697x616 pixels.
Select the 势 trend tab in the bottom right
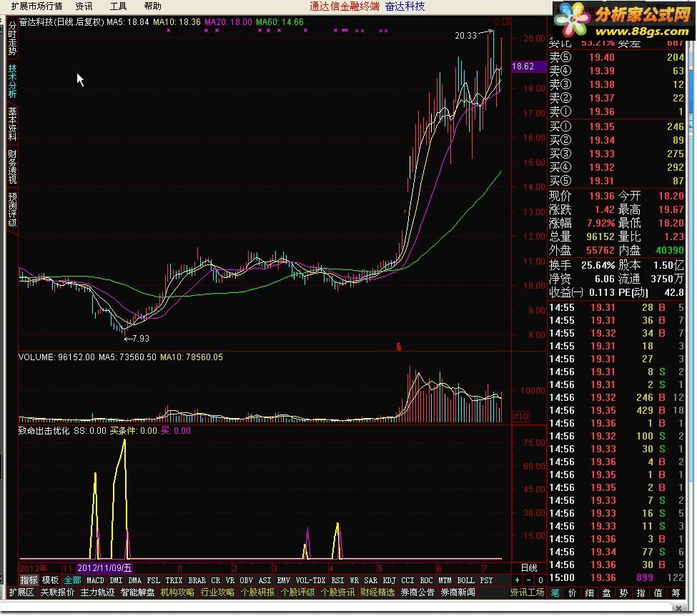pos(623,592)
